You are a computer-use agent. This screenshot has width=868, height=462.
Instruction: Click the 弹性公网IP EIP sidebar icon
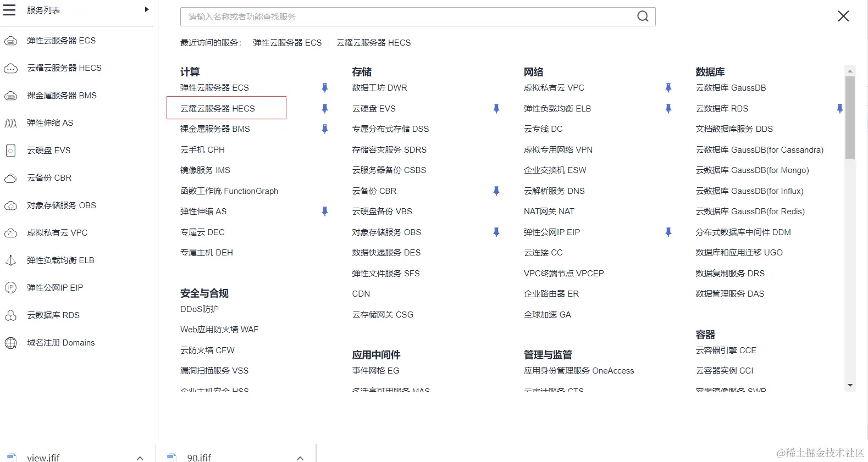tap(10, 288)
